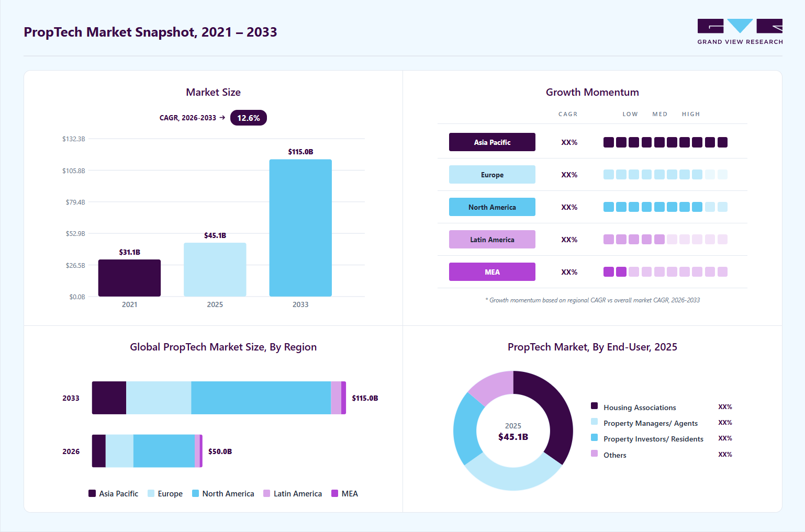
Task: Click the Others legend swatch
Action: (594, 454)
